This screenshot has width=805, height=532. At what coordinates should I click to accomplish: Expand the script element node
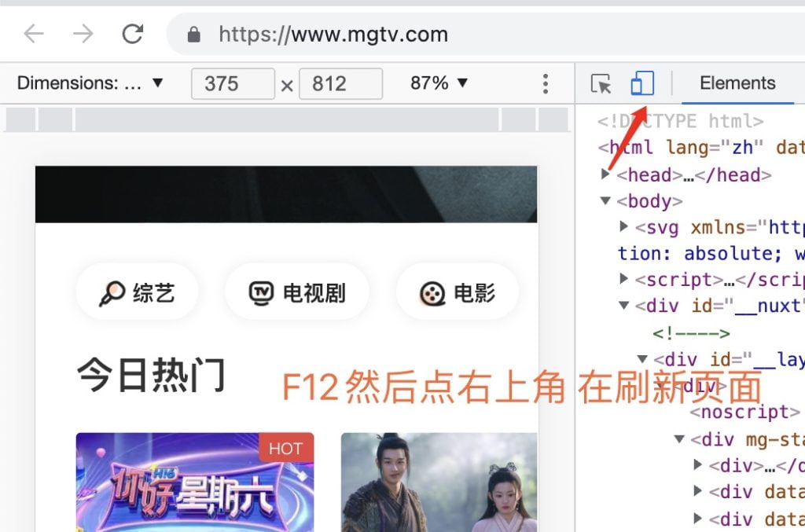click(x=623, y=278)
